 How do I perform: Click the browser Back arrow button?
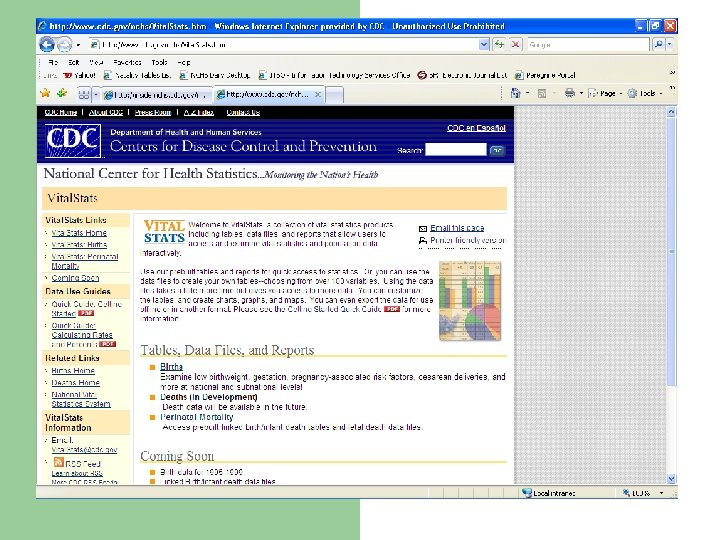(x=47, y=45)
